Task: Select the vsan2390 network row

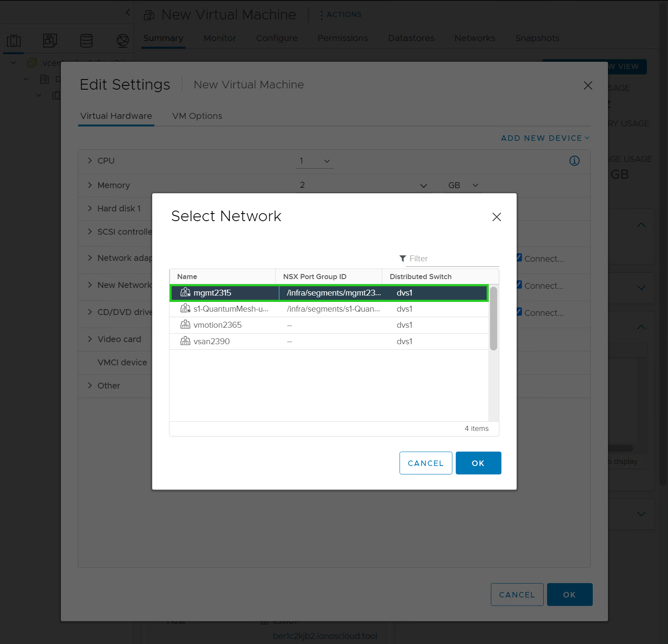Action: click(x=329, y=341)
